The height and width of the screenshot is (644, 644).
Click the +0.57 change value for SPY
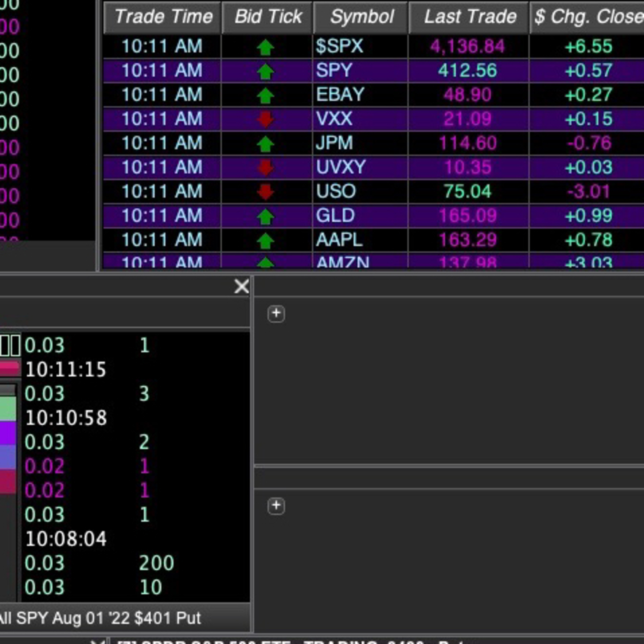click(589, 71)
